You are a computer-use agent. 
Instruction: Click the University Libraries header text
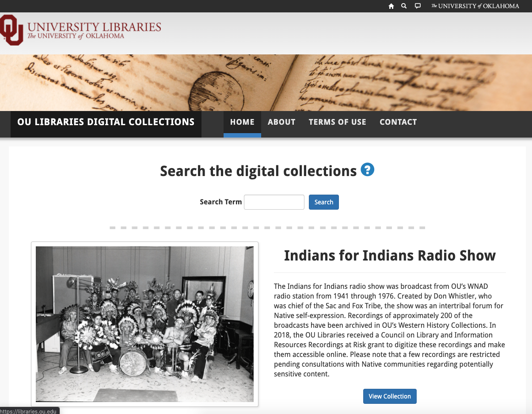point(94,27)
